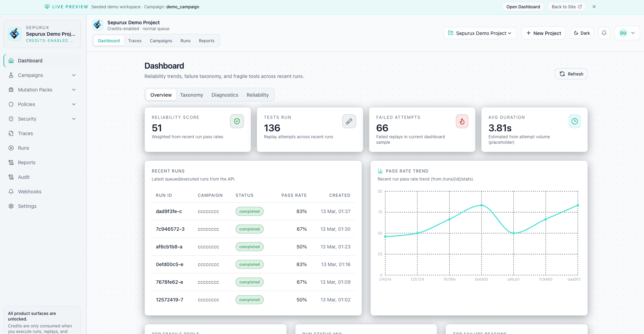Select the Overview view option

(x=161, y=95)
